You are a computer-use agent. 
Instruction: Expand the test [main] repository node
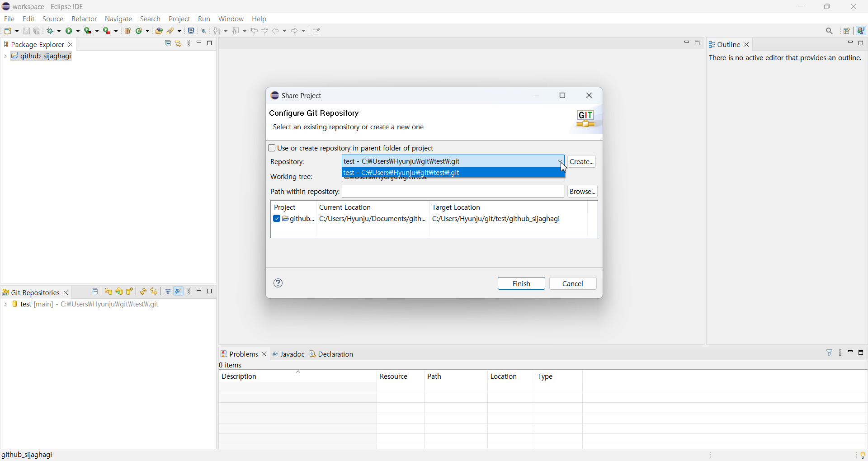(x=5, y=305)
